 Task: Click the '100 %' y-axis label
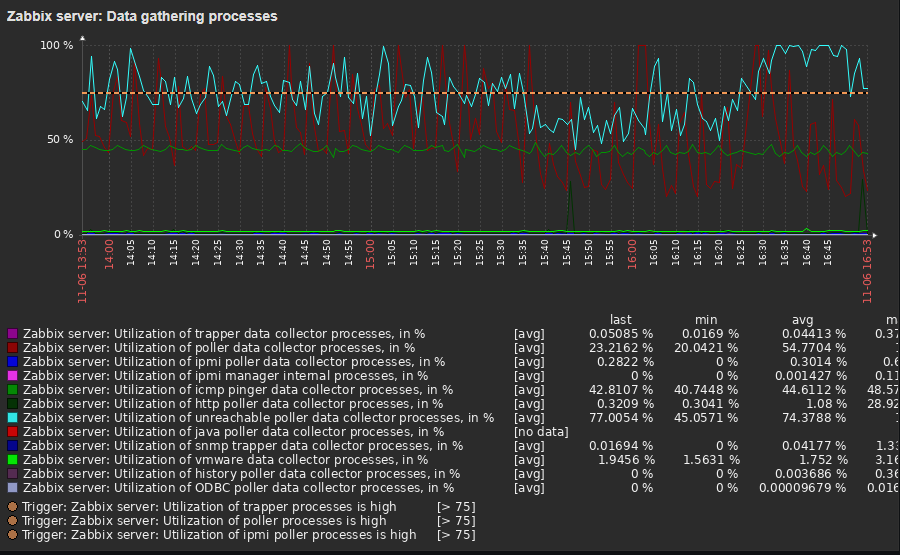pos(56,45)
